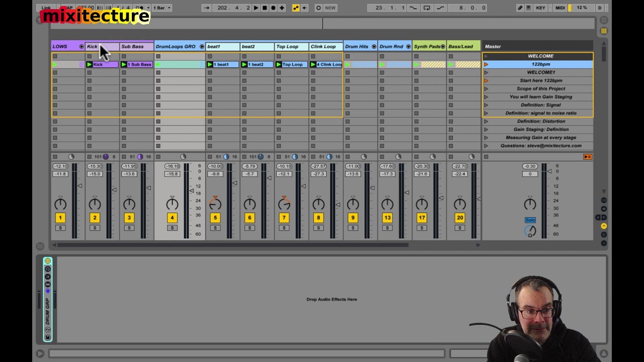Select the Top Loop track header
Viewport: 644px width, 362px height.
(291, 46)
